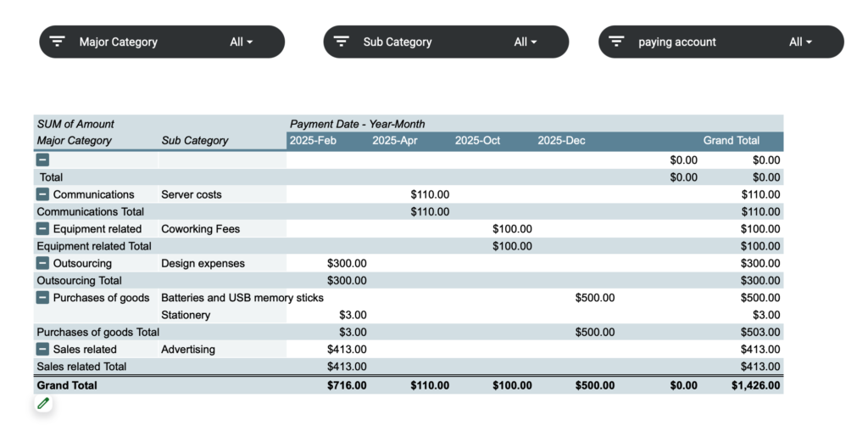Collapse the Communications group
The width and height of the screenshot is (868, 426).
tap(42, 194)
